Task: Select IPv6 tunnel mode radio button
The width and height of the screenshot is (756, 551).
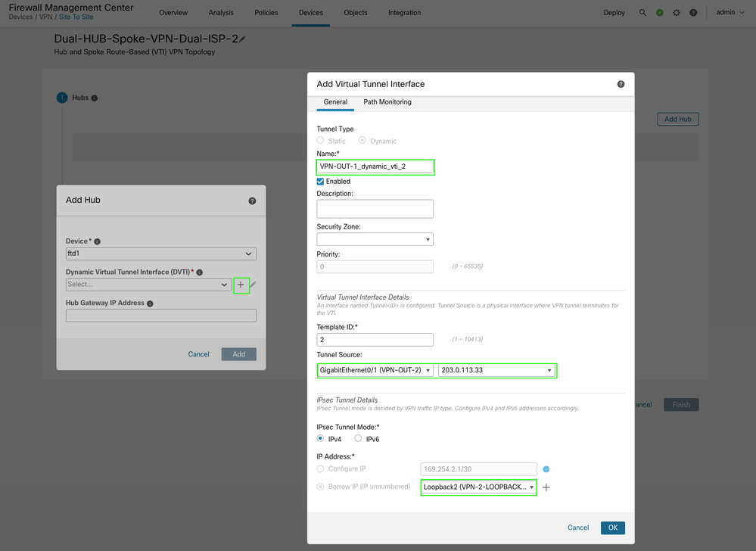Action: click(358, 438)
